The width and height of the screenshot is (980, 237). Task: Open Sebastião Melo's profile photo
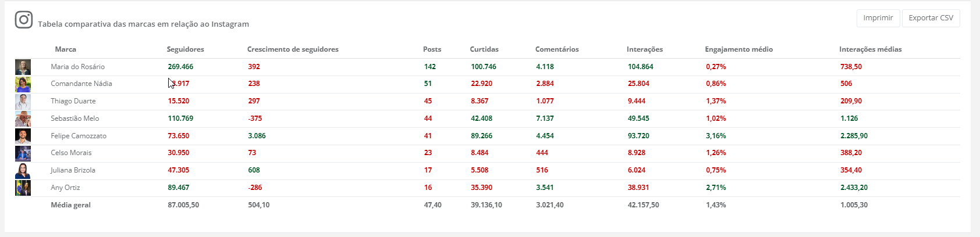(23, 119)
